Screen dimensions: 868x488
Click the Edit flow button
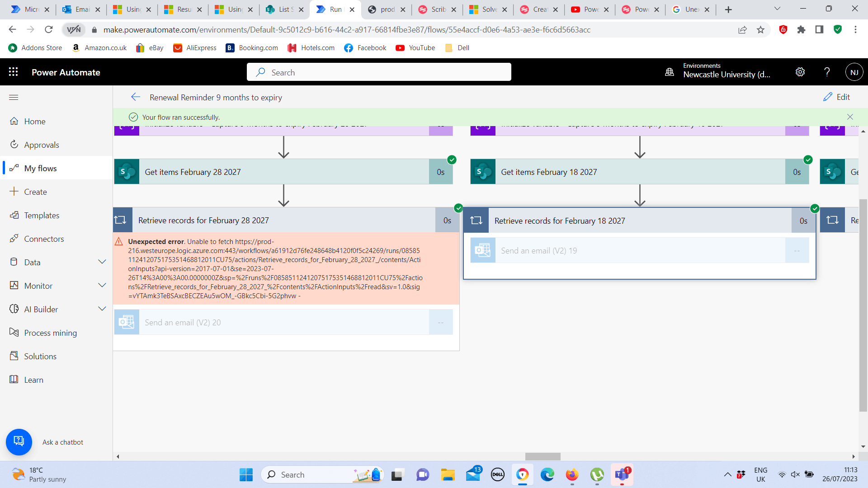coord(836,97)
